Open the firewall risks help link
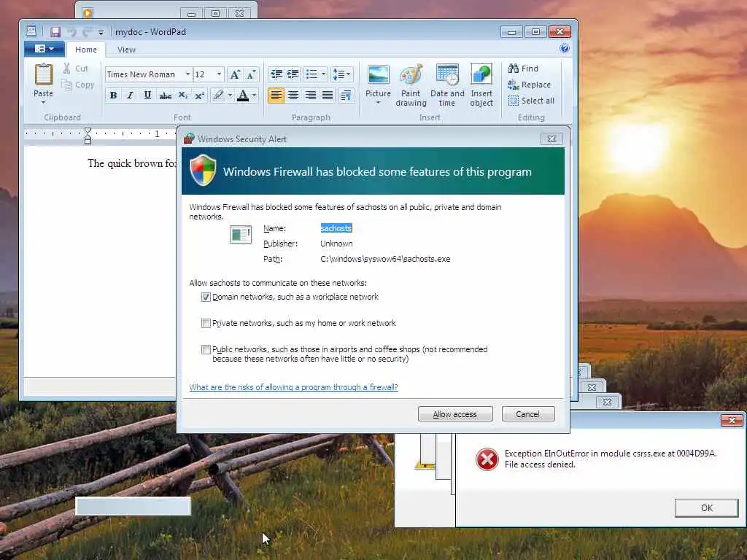 tap(293, 387)
